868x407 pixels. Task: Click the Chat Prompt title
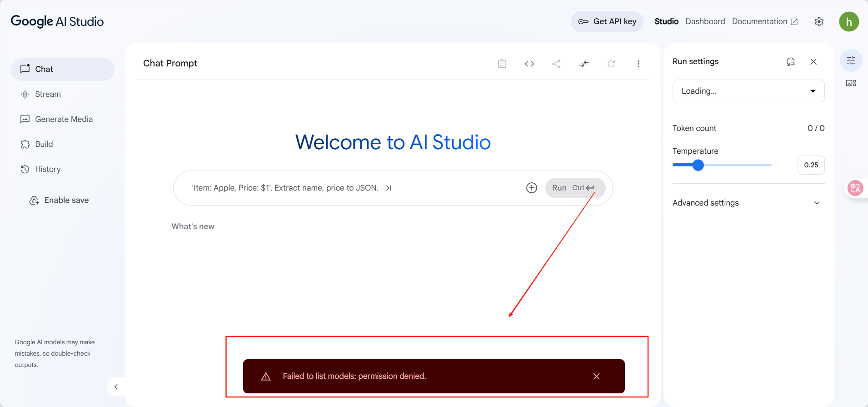pos(170,63)
